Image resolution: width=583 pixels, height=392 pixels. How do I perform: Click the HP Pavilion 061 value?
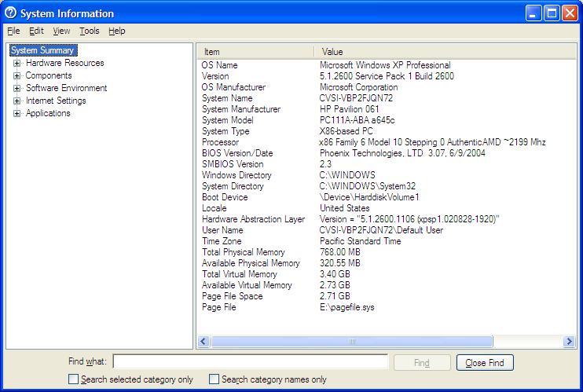pyautogui.click(x=350, y=109)
